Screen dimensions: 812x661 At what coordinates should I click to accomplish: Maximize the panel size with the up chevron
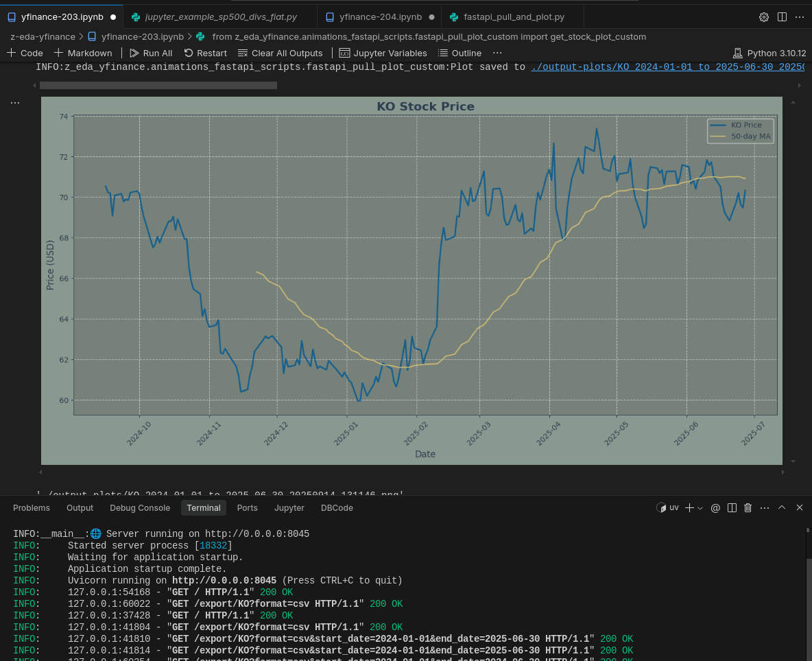coord(782,508)
